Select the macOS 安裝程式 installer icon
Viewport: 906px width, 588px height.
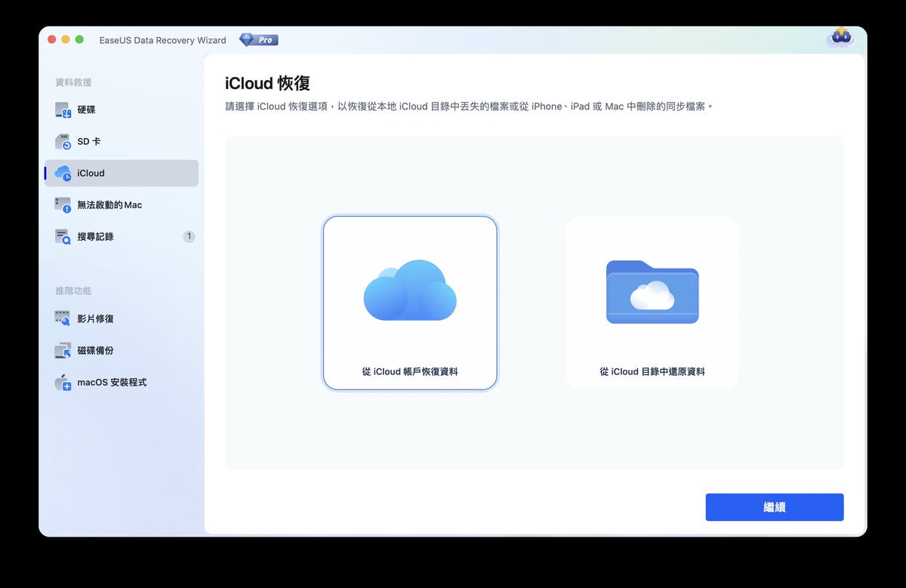pos(63,383)
